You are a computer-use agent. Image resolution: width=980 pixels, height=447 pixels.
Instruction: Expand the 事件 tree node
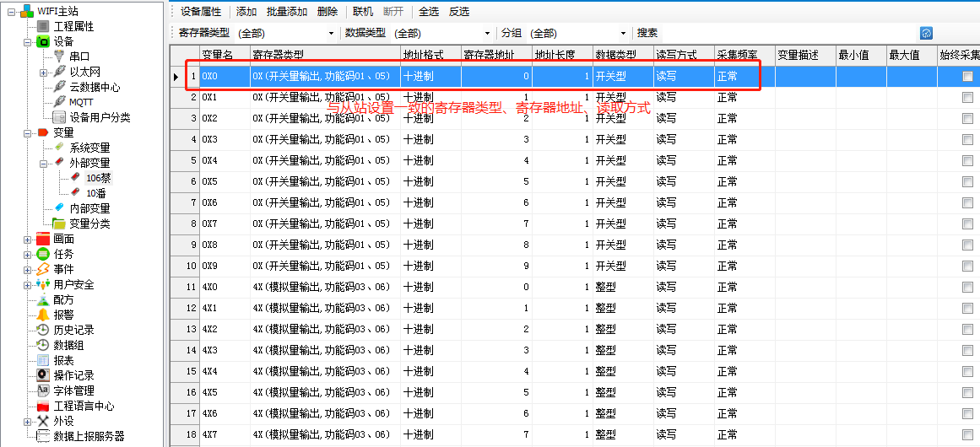(x=28, y=270)
